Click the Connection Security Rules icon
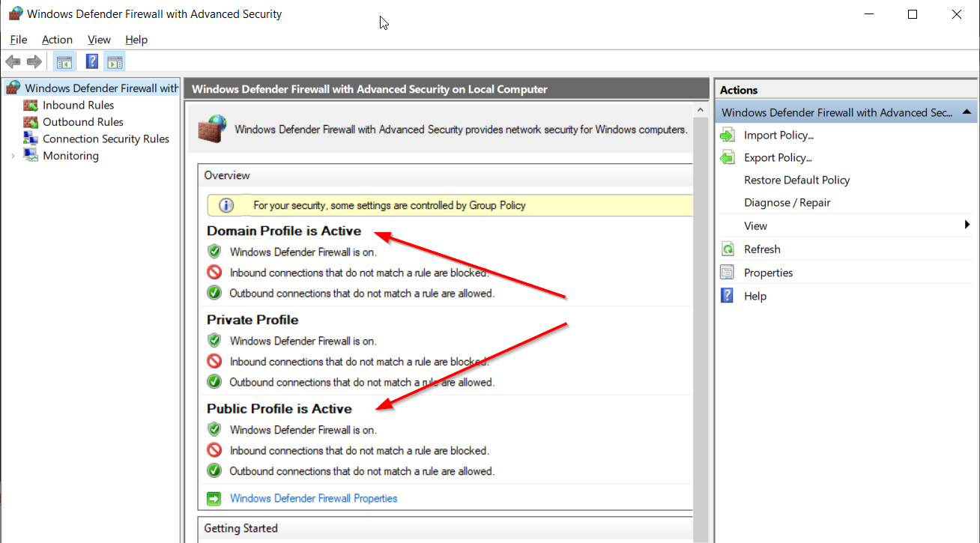Image resolution: width=980 pixels, height=543 pixels. [31, 139]
